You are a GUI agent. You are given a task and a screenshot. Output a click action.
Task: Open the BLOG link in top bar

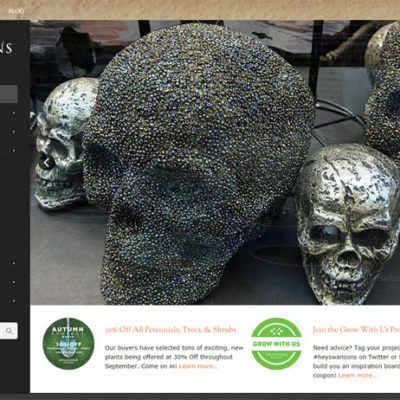click(x=16, y=11)
